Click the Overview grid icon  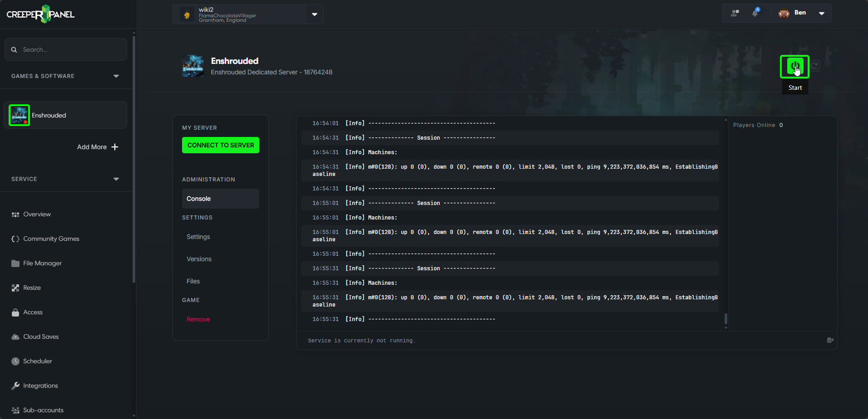pos(15,214)
